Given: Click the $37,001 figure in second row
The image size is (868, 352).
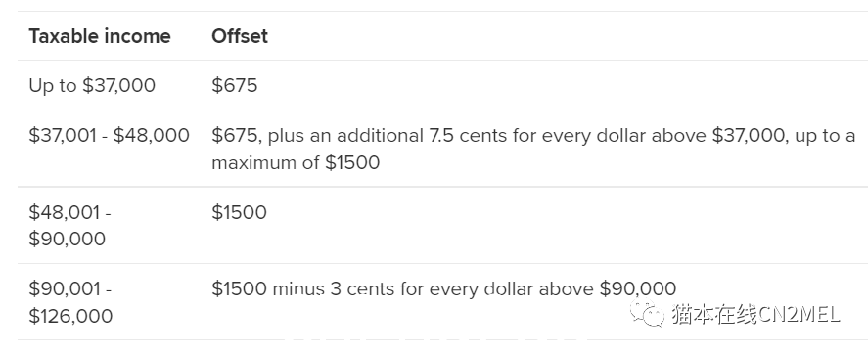Looking at the screenshot, I should click(63, 135).
